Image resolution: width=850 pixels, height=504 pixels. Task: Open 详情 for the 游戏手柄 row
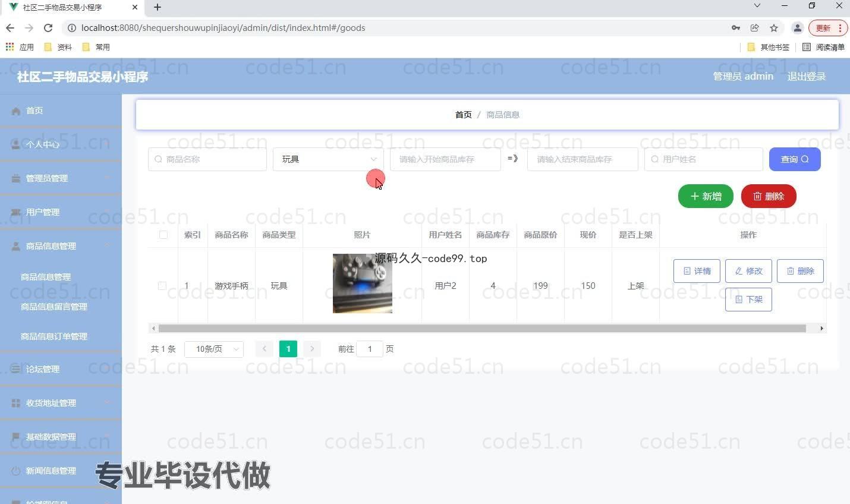pos(697,271)
